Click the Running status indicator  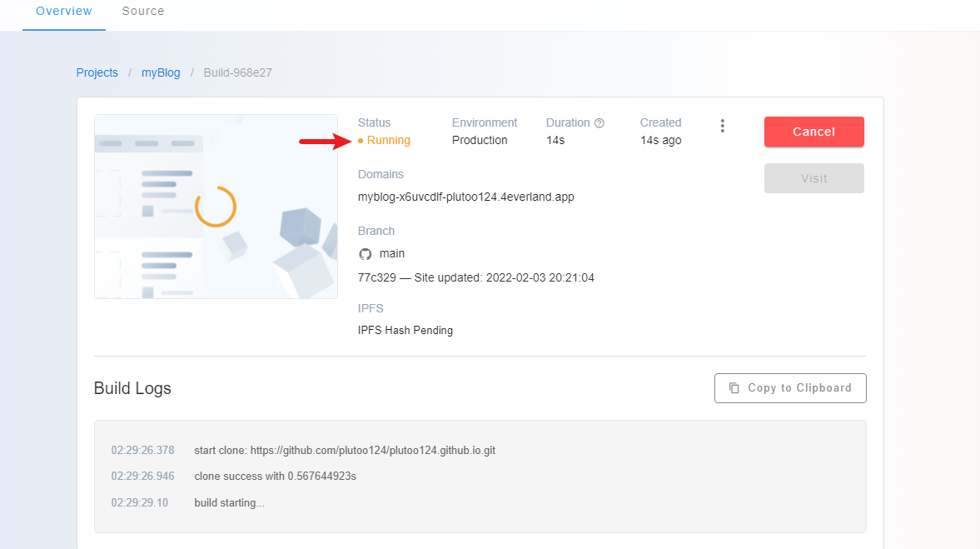384,141
